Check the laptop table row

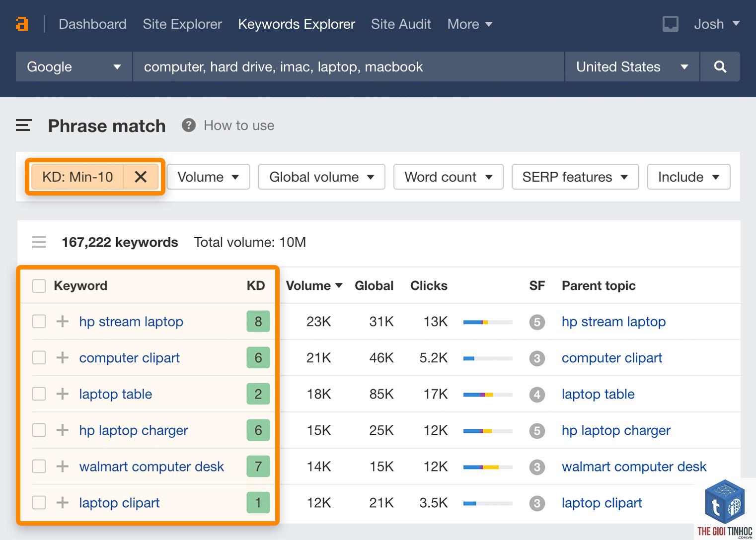[39, 394]
